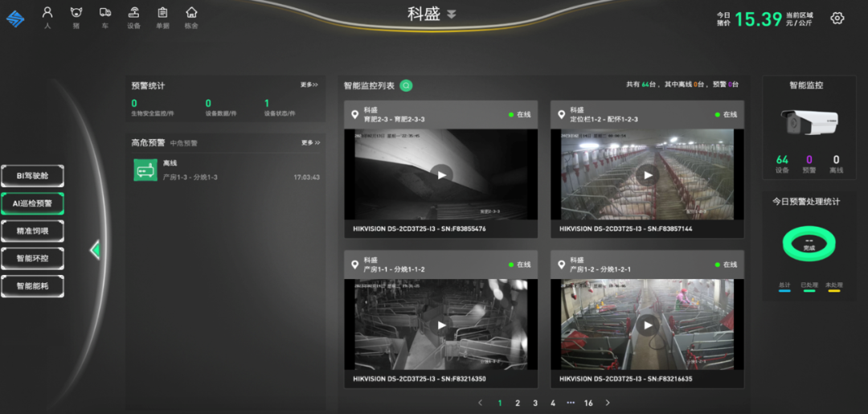Click today's pig price 15.39
The height and width of the screenshot is (414, 868).
(x=758, y=18)
